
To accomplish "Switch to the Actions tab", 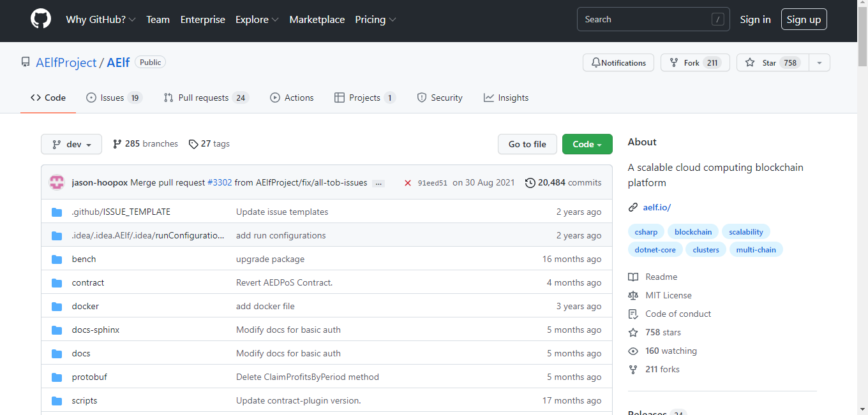I will point(292,98).
